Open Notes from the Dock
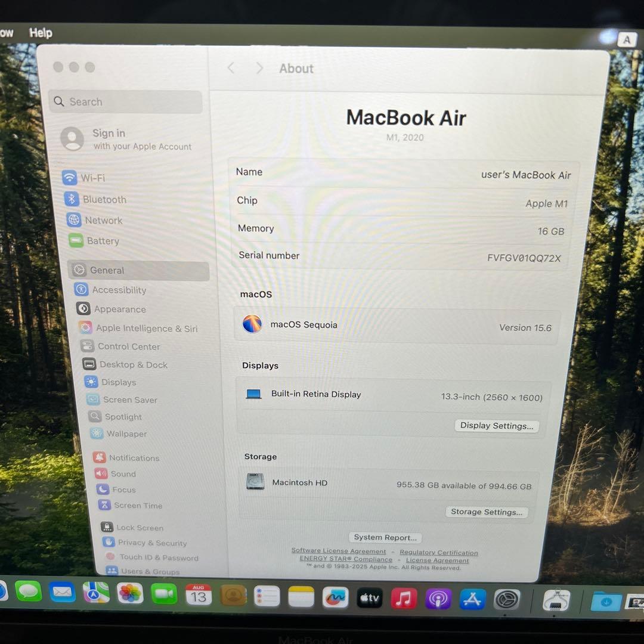 tap(301, 597)
